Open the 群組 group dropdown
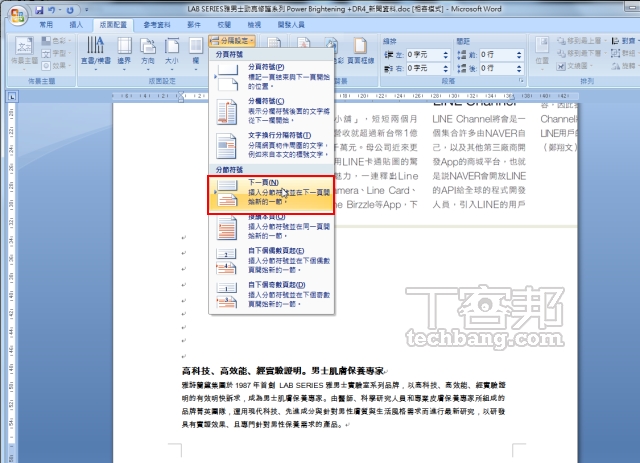This screenshot has height=463, width=640. tap(624, 53)
